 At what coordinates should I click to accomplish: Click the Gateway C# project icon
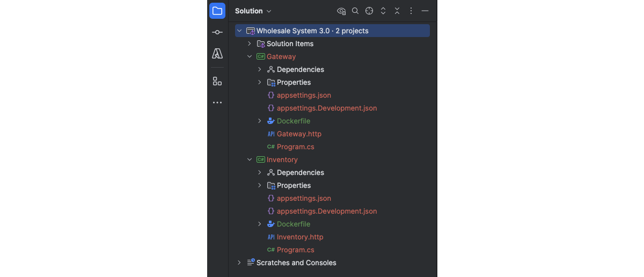coord(261,56)
